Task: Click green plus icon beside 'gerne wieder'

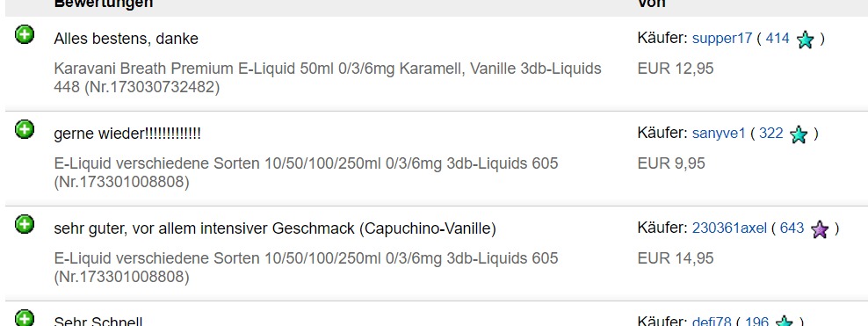Action: 24,129
